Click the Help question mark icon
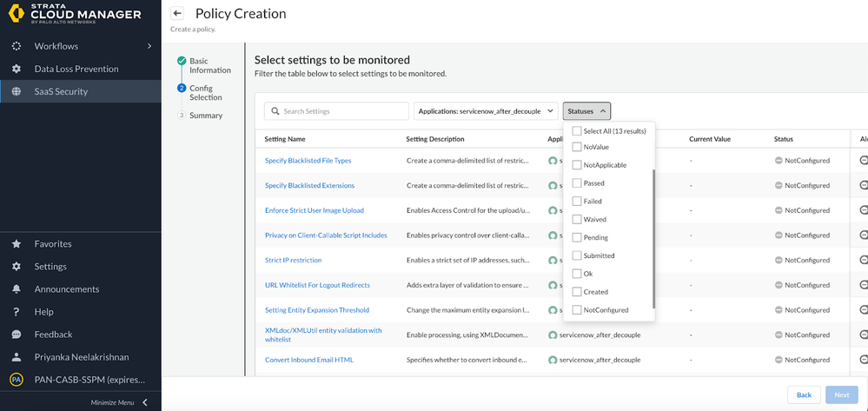This screenshot has height=411, width=868. coord(16,312)
